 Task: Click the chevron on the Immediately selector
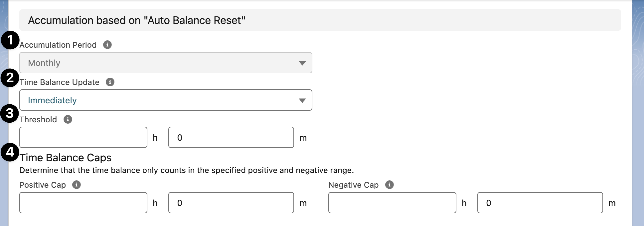(x=302, y=100)
